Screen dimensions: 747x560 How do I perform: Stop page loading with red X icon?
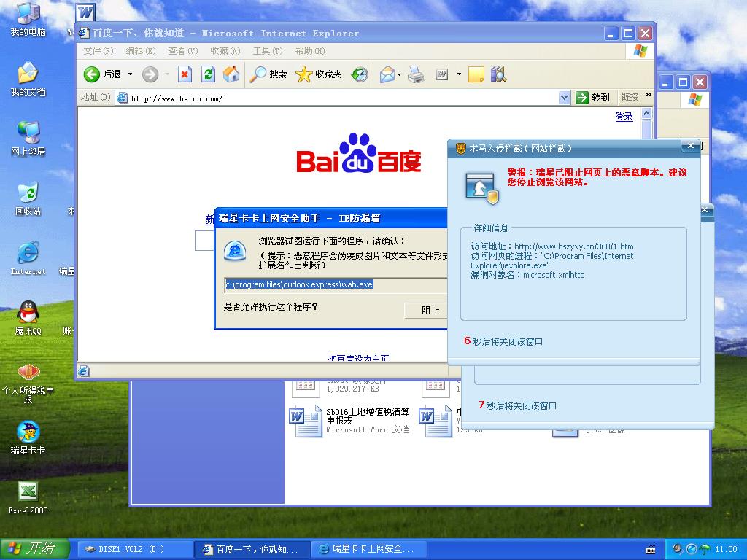point(185,74)
